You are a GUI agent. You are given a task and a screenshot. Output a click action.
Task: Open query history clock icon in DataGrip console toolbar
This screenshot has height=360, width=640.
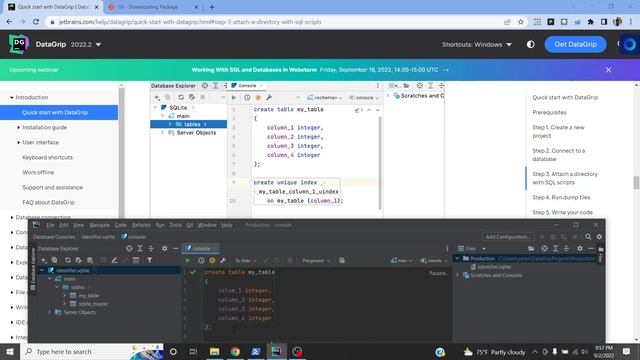click(x=201, y=260)
